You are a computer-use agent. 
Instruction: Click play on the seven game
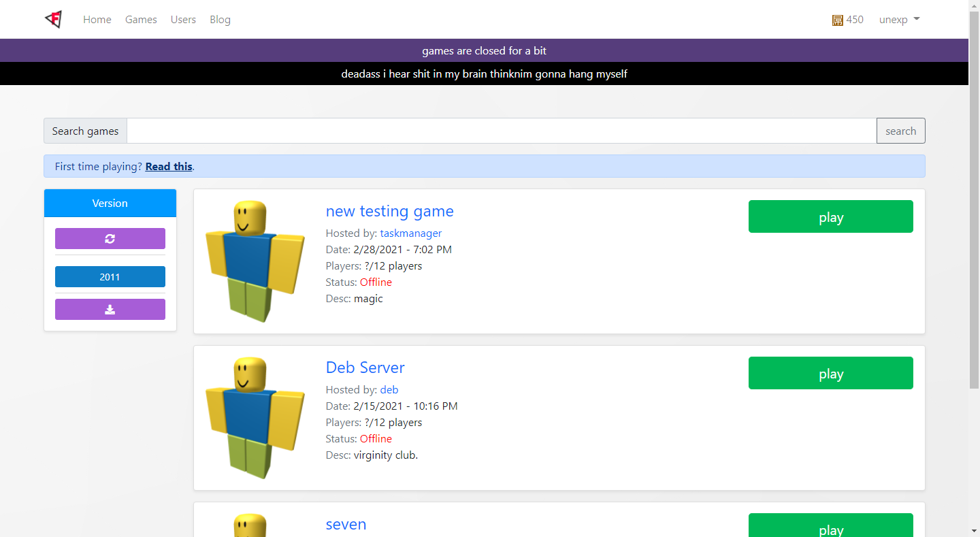coord(831,525)
